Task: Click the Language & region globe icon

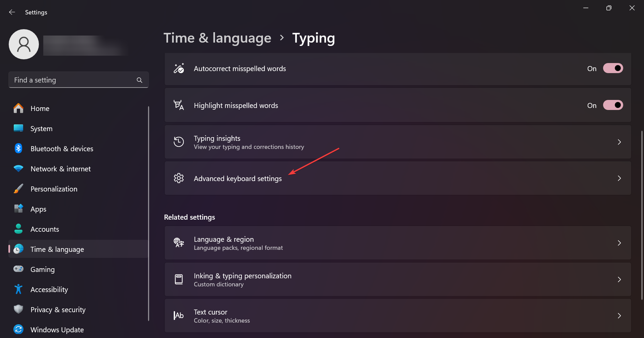Action: pos(179,243)
